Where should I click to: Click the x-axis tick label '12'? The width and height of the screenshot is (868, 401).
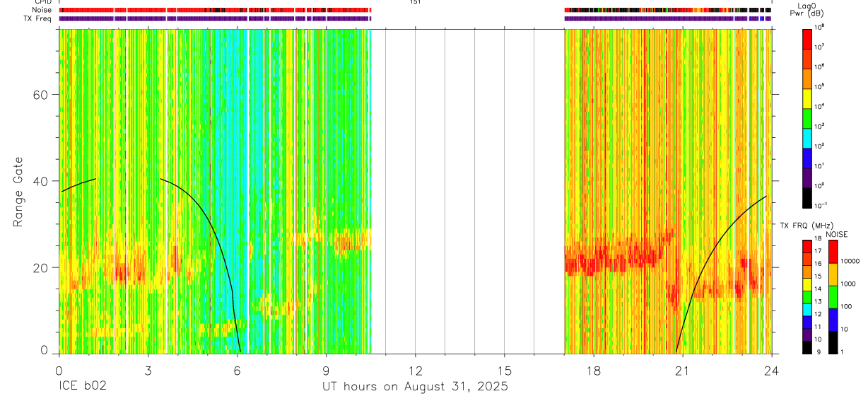point(415,370)
